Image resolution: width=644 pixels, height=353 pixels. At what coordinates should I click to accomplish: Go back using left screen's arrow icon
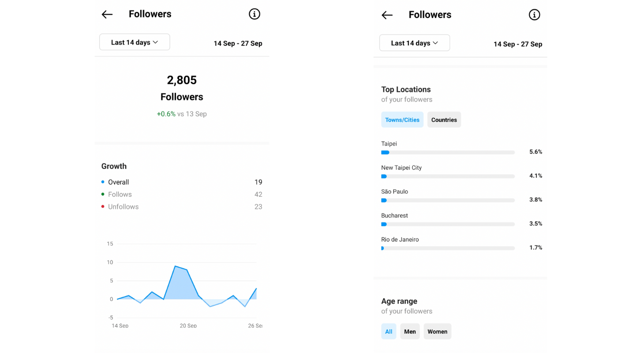tap(107, 15)
